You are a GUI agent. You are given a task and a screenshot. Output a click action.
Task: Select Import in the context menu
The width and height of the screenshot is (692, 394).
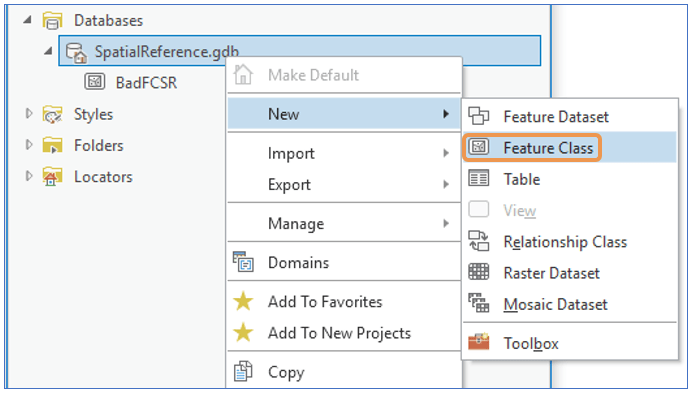tap(344, 153)
